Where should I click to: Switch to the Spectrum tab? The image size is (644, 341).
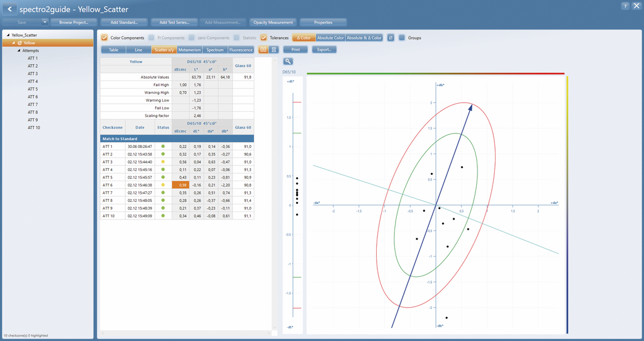(215, 50)
